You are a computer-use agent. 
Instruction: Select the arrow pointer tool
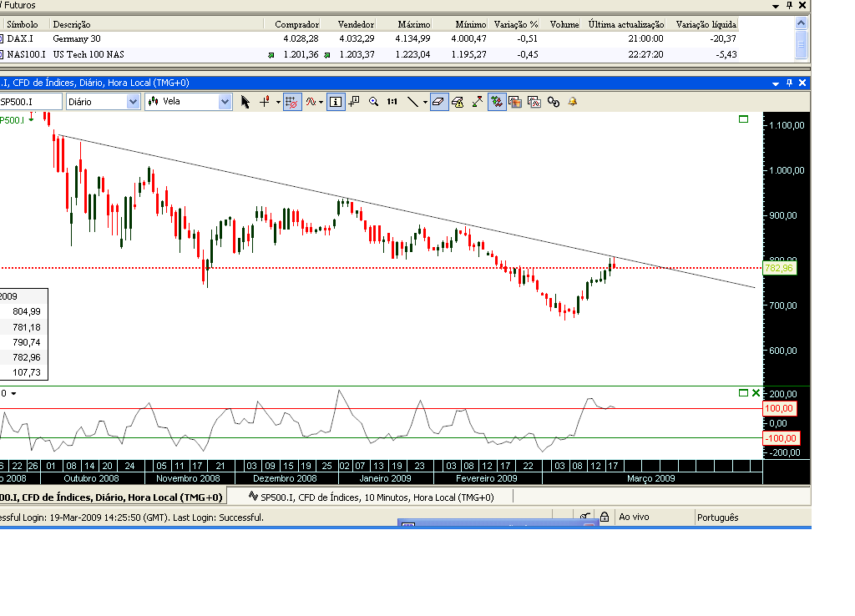point(245,102)
